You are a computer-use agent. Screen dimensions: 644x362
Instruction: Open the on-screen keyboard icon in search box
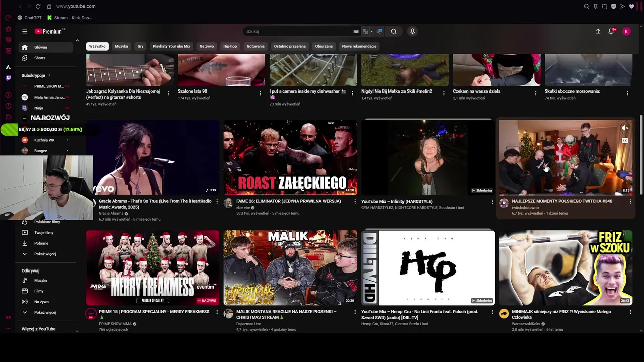(x=356, y=31)
